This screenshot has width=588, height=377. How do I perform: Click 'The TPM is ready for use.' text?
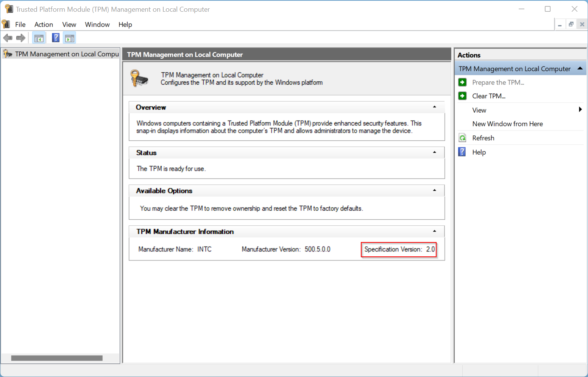coord(171,169)
